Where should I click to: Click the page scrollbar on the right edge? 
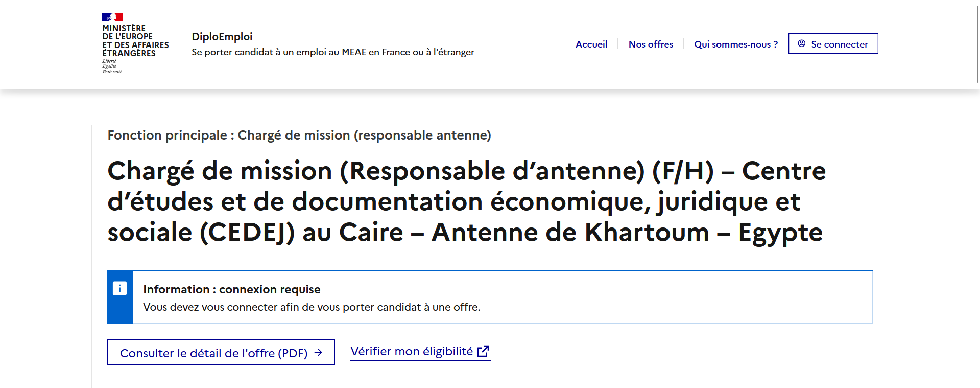click(x=977, y=41)
